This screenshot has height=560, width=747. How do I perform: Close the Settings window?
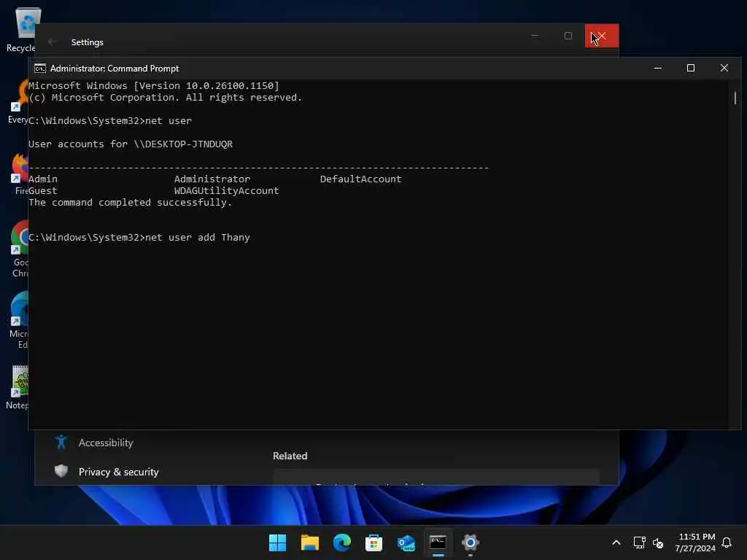[x=602, y=36]
